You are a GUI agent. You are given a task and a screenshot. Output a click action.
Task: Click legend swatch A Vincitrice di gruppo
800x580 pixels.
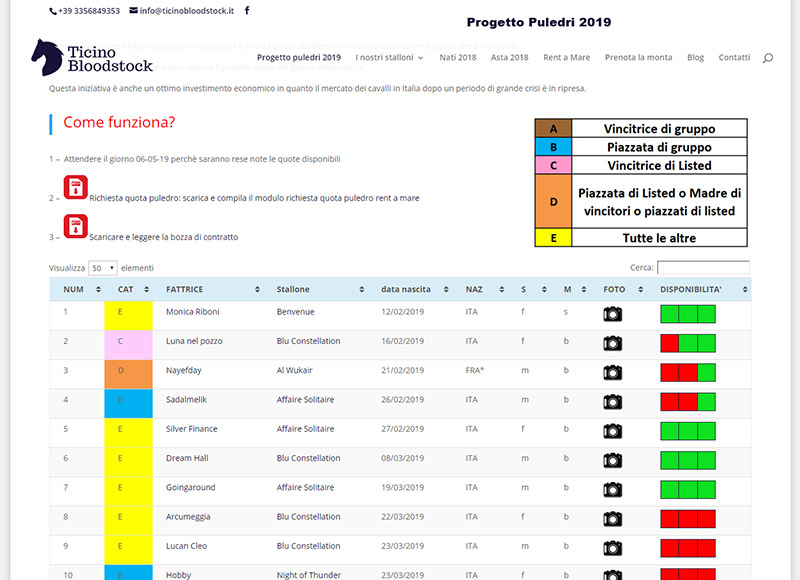(553, 129)
